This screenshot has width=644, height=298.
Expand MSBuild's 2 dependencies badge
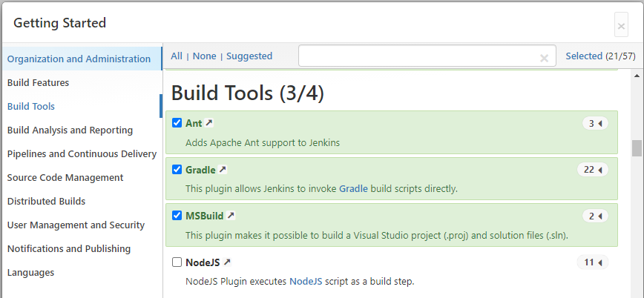coord(595,216)
